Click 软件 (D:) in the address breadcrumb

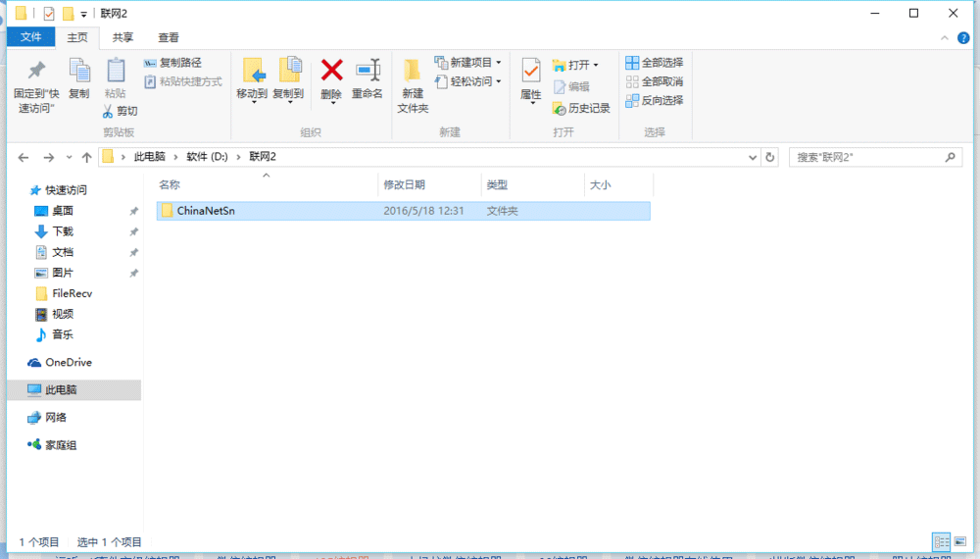click(x=207, y=157)
